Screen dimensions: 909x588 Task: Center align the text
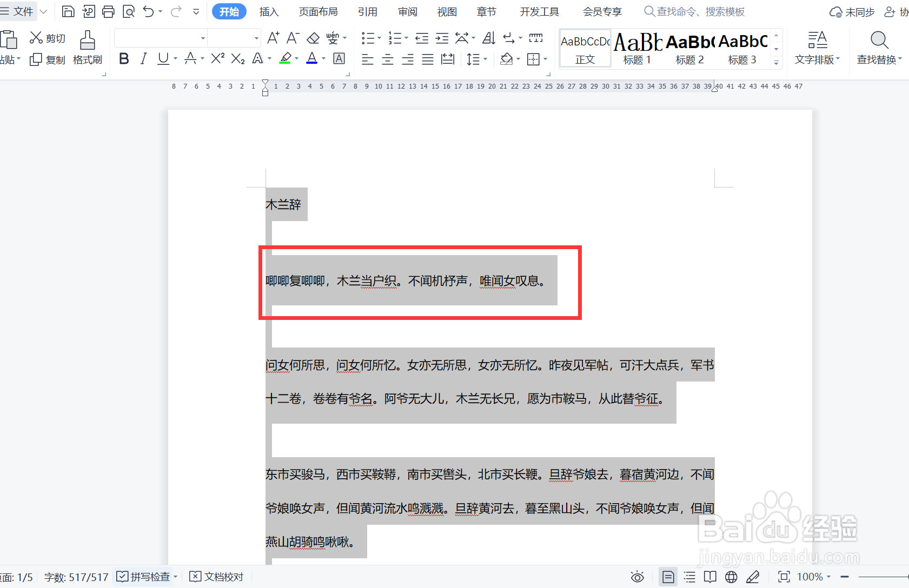tap(388, 59)
